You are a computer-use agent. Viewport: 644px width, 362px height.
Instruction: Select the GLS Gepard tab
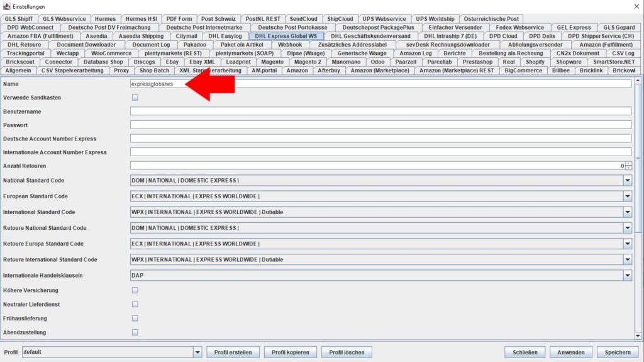point(619,28)
